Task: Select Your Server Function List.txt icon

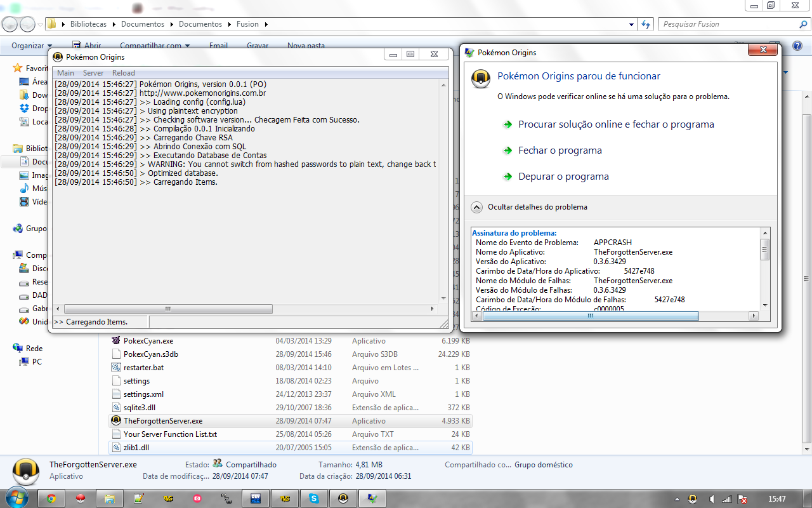Action: (116, 434)
